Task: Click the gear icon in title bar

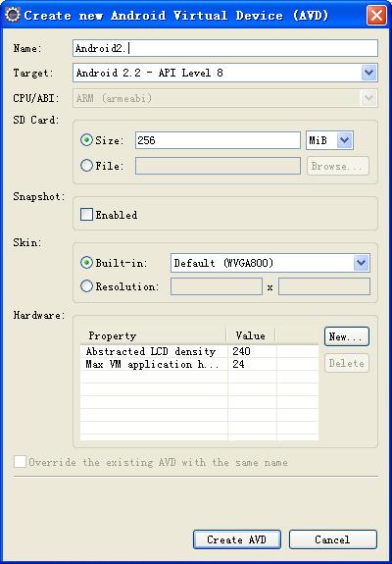Action: point(13,15)
